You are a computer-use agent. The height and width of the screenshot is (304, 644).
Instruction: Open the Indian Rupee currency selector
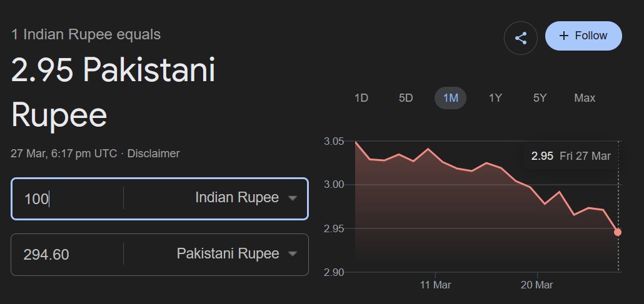tap(236, 198)
